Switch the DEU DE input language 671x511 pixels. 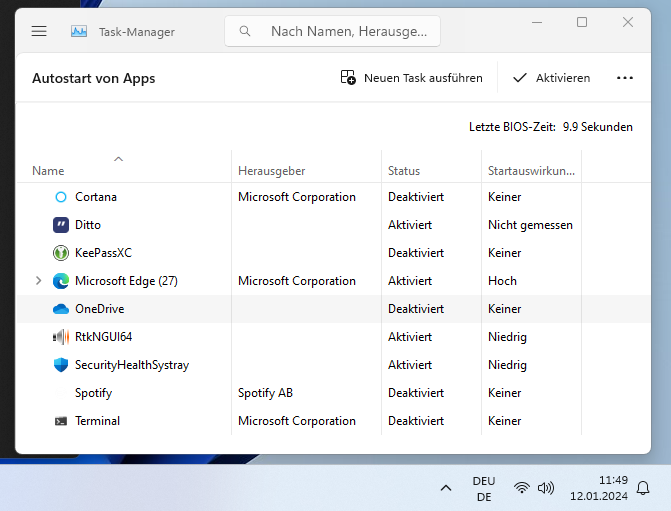click(x=484, y=489)
